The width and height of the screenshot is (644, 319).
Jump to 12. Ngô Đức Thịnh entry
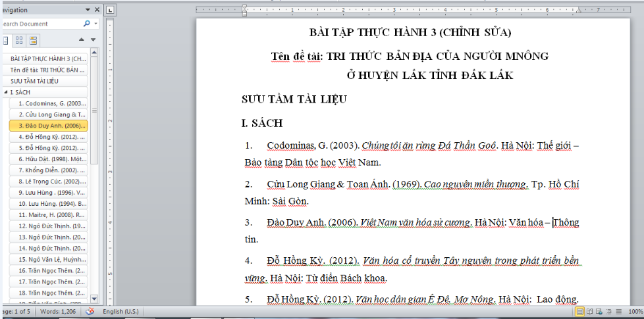coord(49,226)
